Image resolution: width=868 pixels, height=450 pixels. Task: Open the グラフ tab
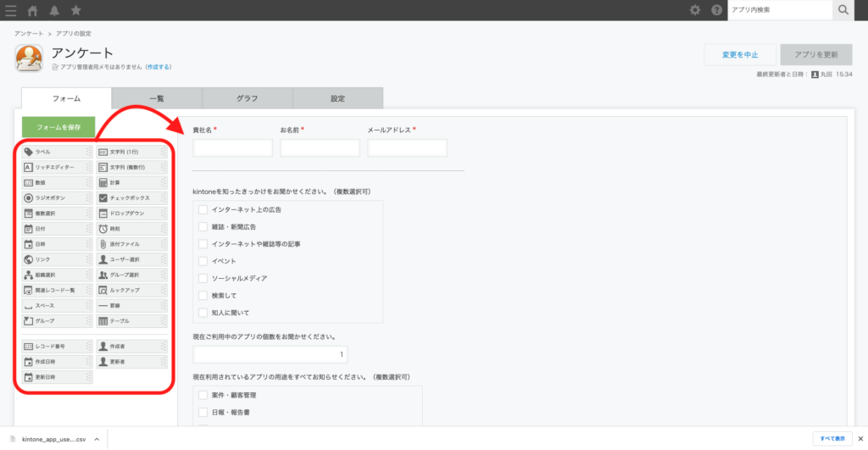pos(247,98)
